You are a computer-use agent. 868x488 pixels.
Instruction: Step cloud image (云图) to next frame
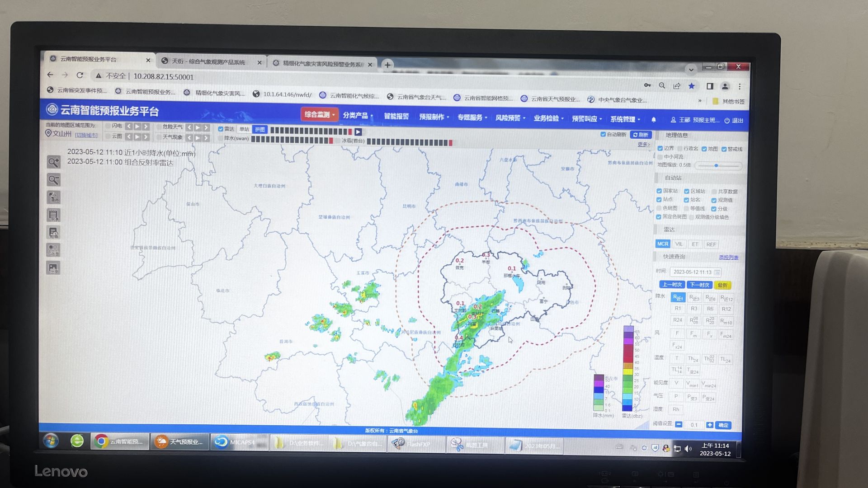click(146, 136)
